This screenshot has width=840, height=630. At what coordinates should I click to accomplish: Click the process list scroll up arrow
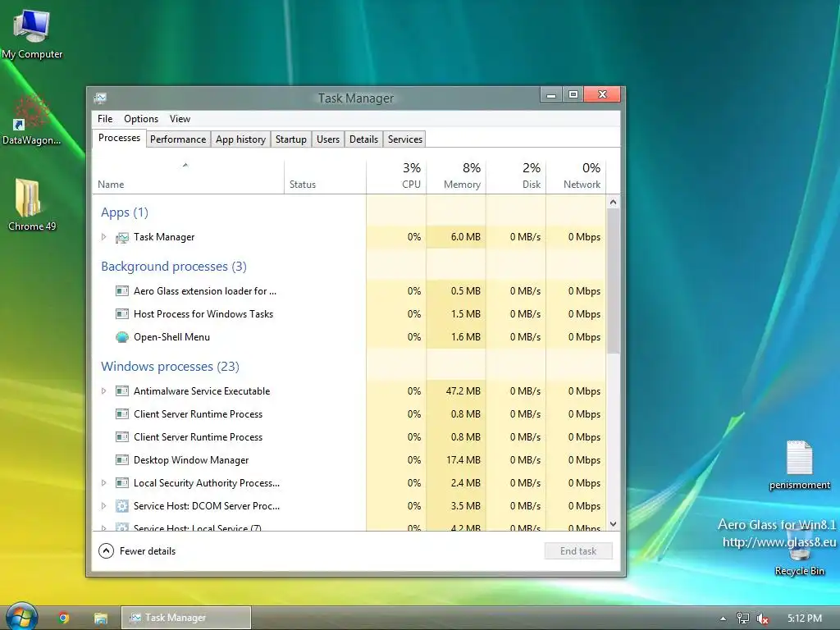(614, 202)
